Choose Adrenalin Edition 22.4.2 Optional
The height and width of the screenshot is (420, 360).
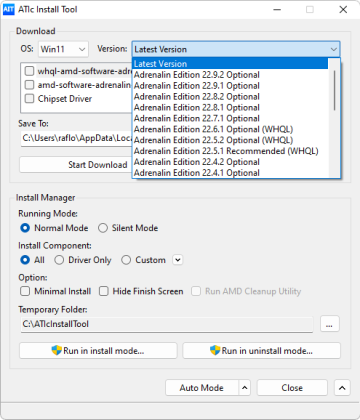(230, 162)
